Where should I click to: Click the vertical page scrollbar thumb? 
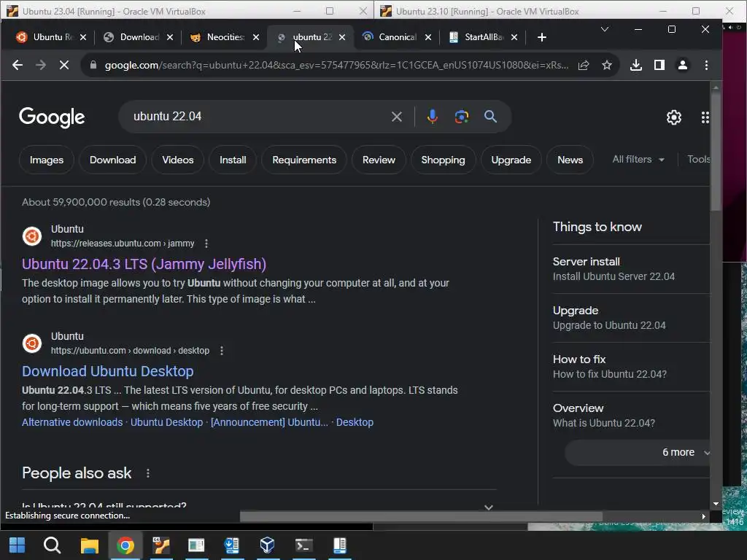point(716,151)
